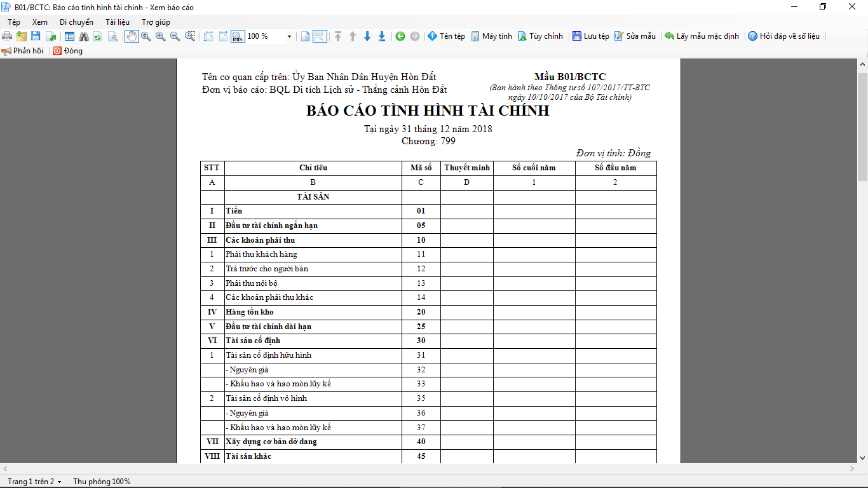Toggle the 100% actual size zoom button

click(x=238, y=36)
